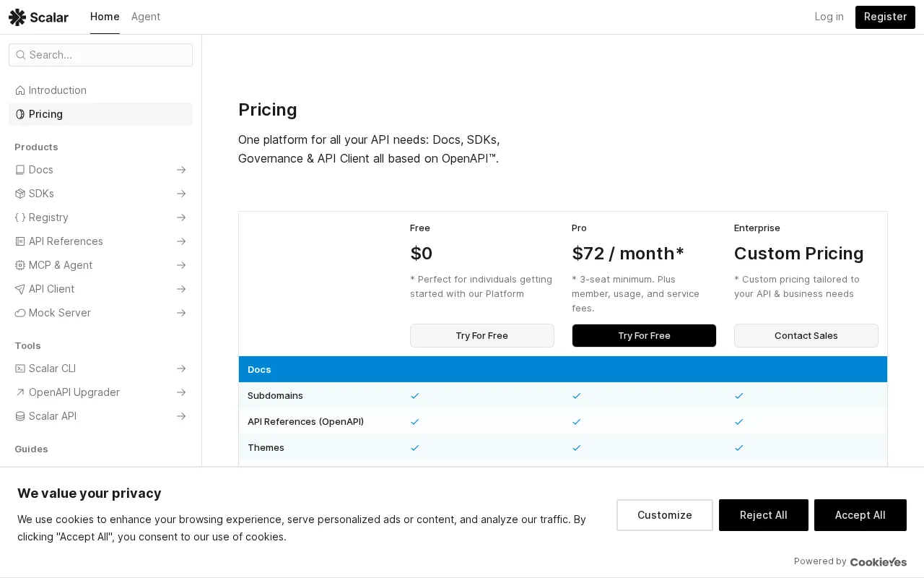The width and height of the screenshot is (924, 578).
Task: Click the Introduction home icon
Action: (20, 90)
